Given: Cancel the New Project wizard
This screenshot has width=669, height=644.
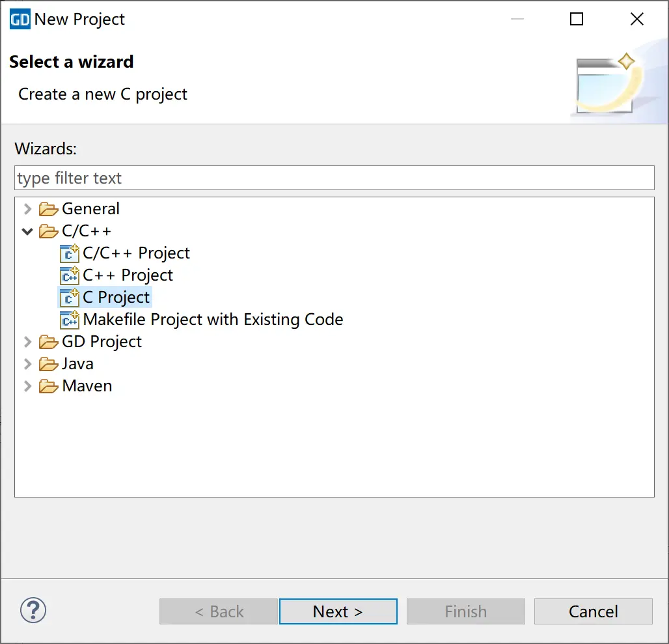Looking at the screenshot, I should point(593,611).
